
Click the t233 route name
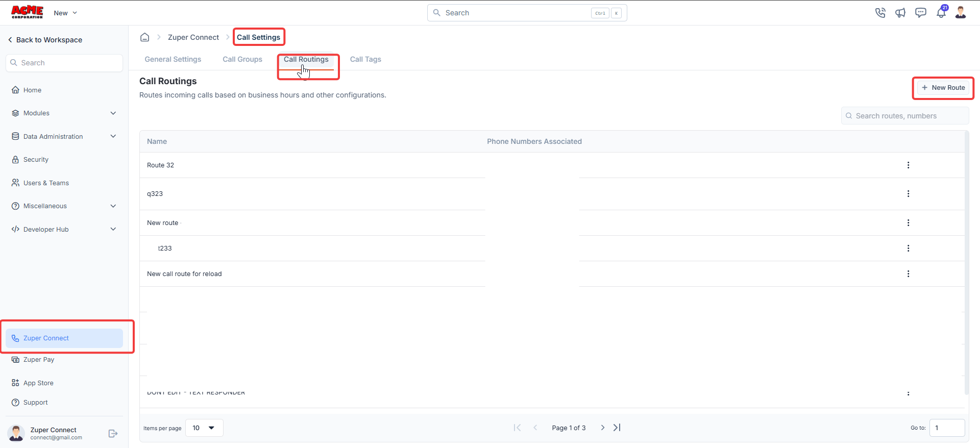pyautogui.click(x=165, y=248)
